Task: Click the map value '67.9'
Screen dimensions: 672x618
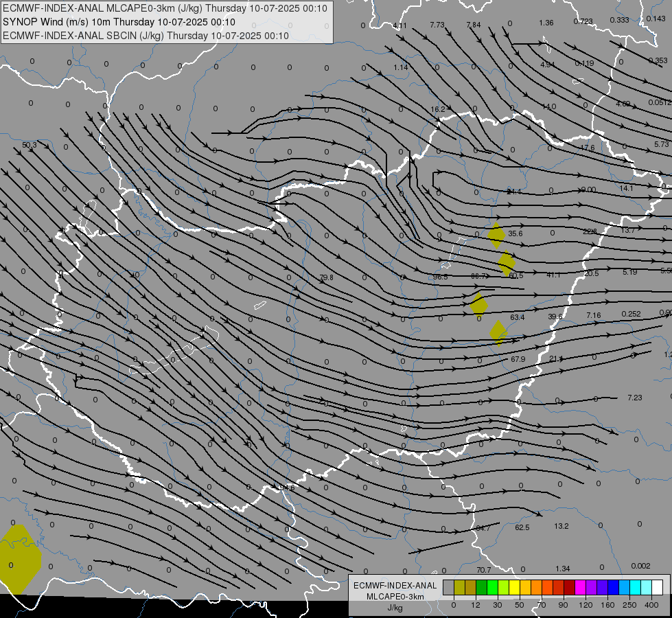Action: 518,359
